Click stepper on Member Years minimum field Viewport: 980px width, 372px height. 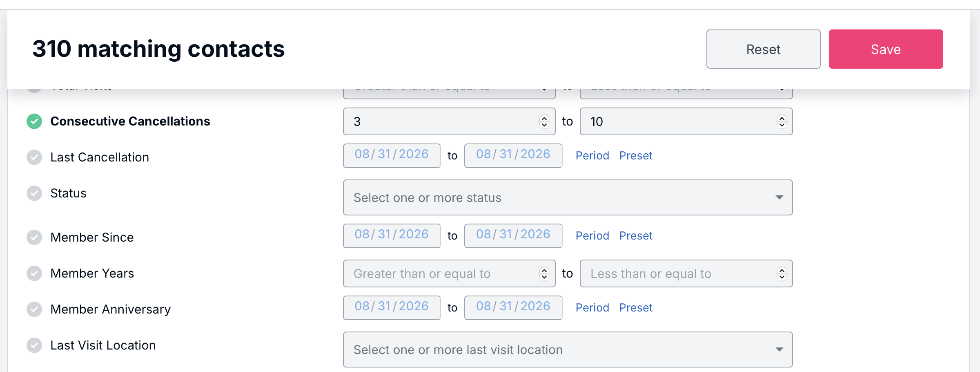[544, 273]
